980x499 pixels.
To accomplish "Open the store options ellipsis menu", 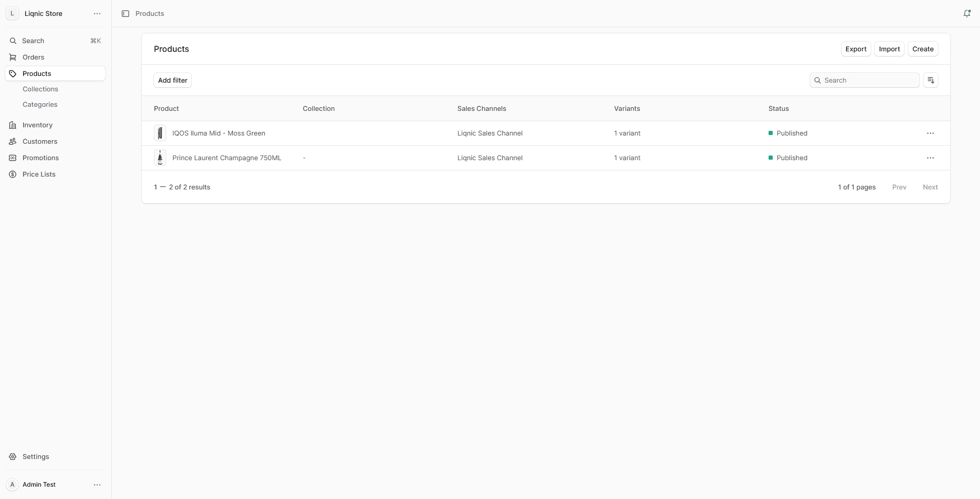I will (x=96, y=13).
